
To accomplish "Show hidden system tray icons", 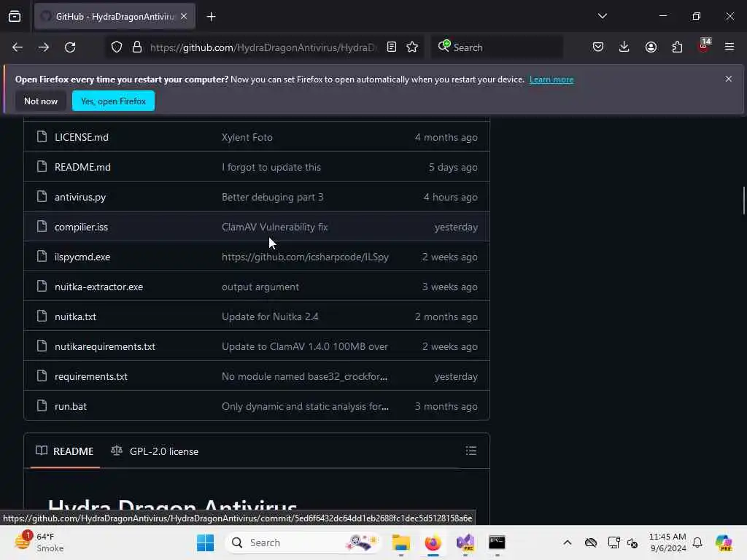I will [x=568, y=542].
